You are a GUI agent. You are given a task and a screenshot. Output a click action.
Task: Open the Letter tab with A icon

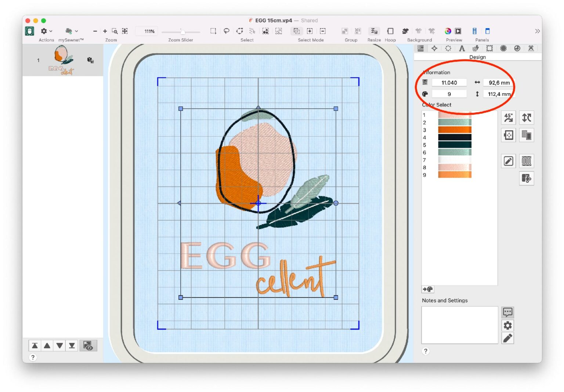tap(462, 48)
